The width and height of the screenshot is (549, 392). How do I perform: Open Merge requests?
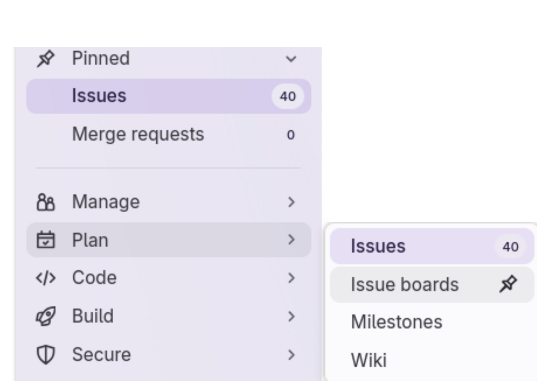click(138, 134)
